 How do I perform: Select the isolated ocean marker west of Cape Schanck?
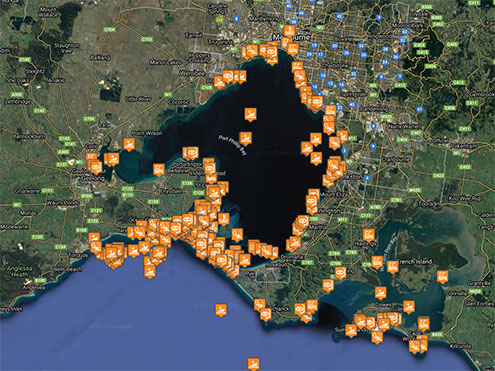coord(221,310)
